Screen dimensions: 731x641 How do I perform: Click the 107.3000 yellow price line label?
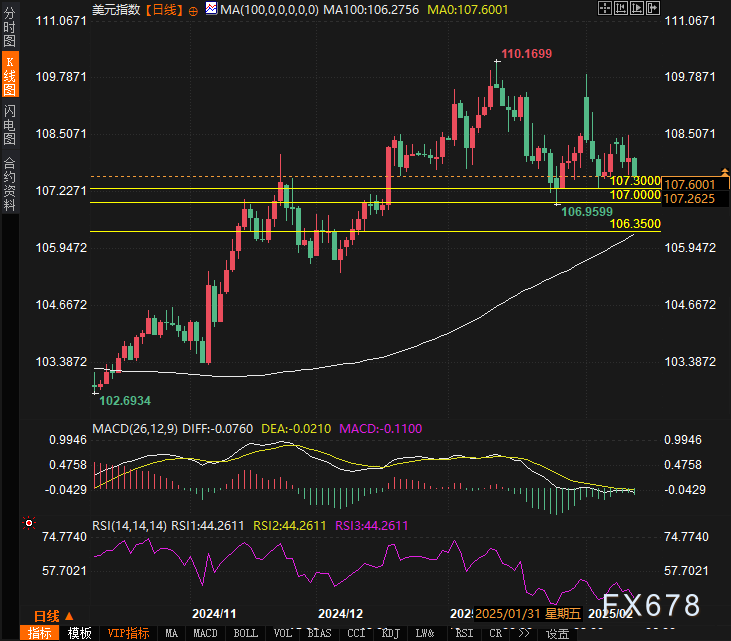tap(635, 180)
